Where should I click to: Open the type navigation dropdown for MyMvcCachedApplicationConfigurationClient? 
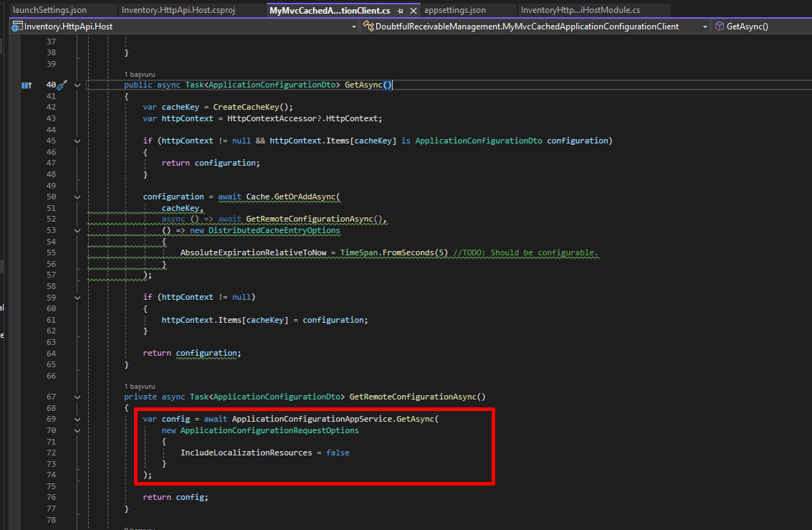click(x=704, y=27)
